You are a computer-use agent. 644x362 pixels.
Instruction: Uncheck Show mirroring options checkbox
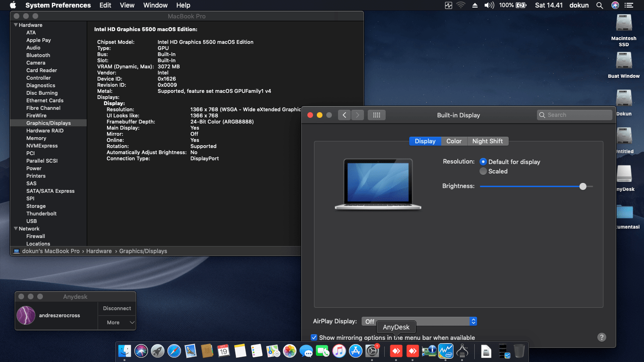tap(314, 337)
